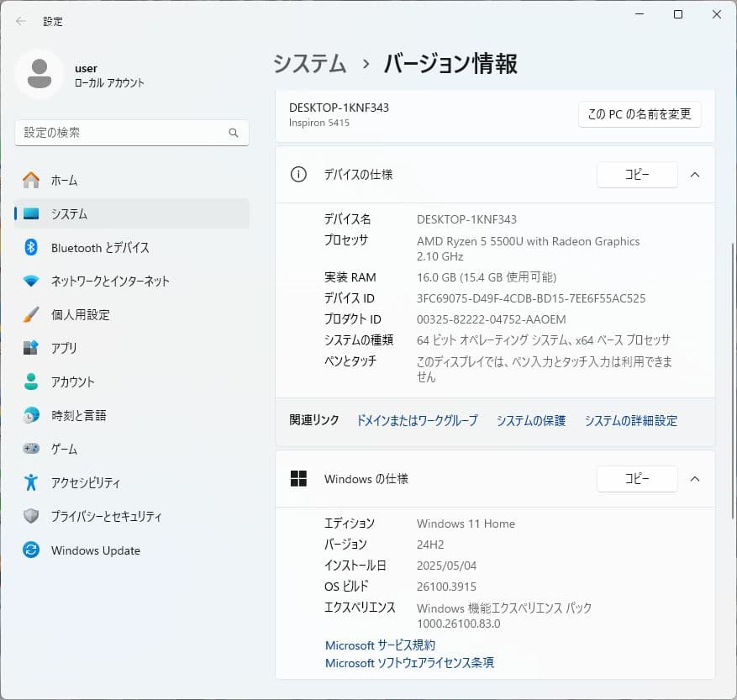Click the アクセシビリティ figure icon
737x700 pixels.
click(x=31, y=482)
